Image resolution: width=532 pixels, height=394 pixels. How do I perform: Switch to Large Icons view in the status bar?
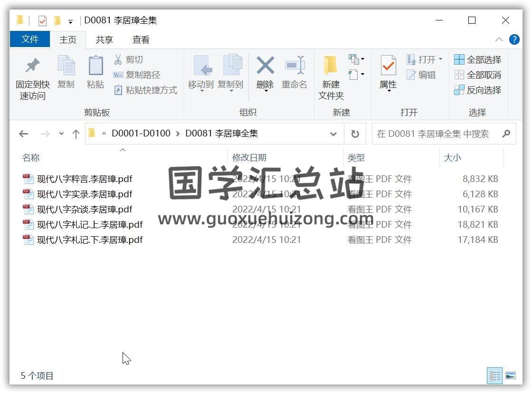(x=511, y=375)
